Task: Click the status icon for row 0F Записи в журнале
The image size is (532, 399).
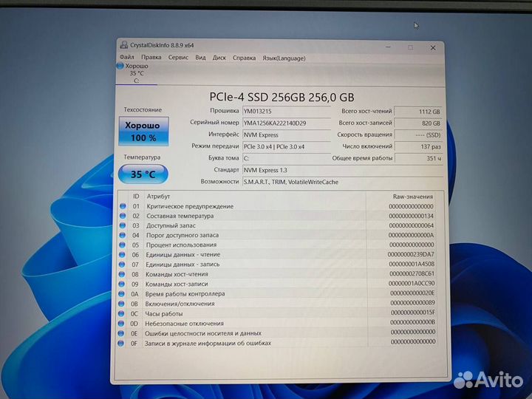Action: click(x=120, y=343)
